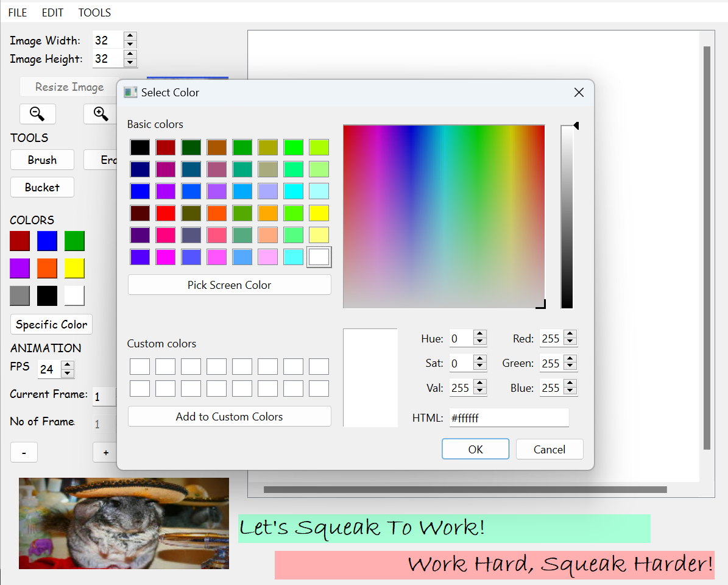Click OK in Select Color dialog
Image resolution: width=728 pixels, height=585 pixels.
click(x=475, y=449)
